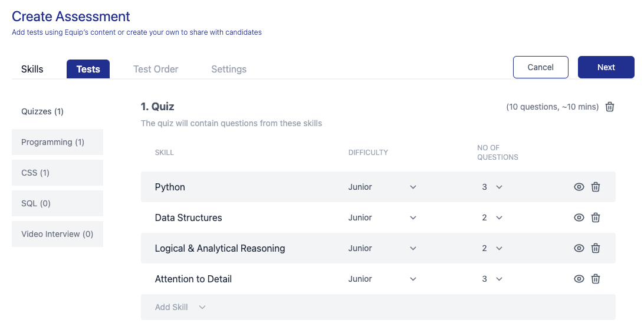Delete the entire Quiz test
The width and height of the screenshot is (644, 333).
(610, 107)
